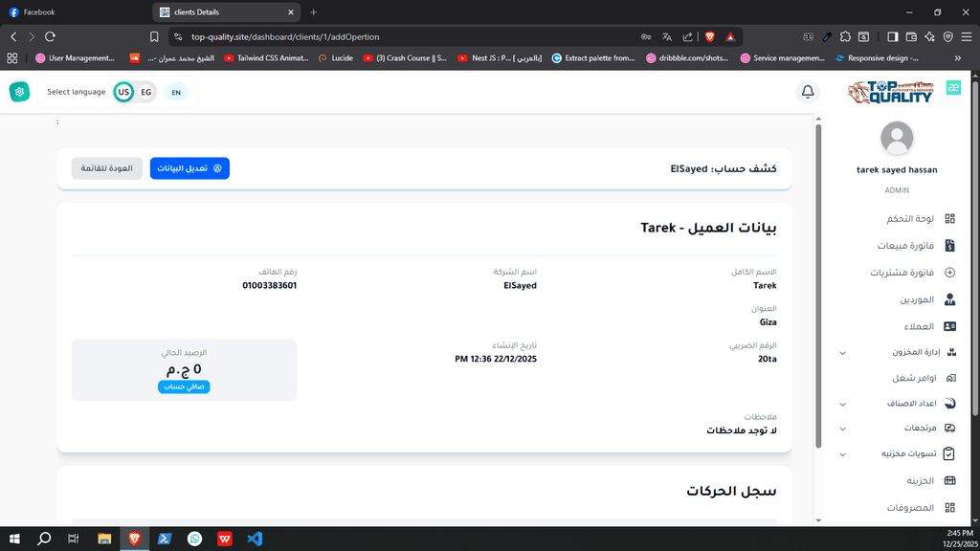The image size is (980, 551).
Task: Click the Brave shields lion icon
Action: (709, 37)
